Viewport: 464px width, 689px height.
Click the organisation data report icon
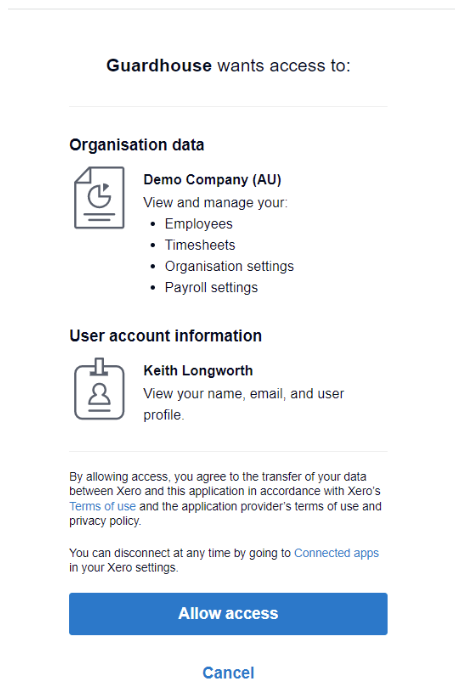99,198
